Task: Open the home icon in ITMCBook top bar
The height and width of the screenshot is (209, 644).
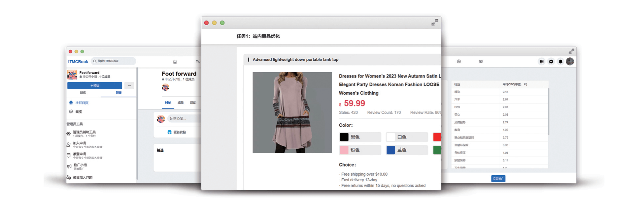Action: 175,62
